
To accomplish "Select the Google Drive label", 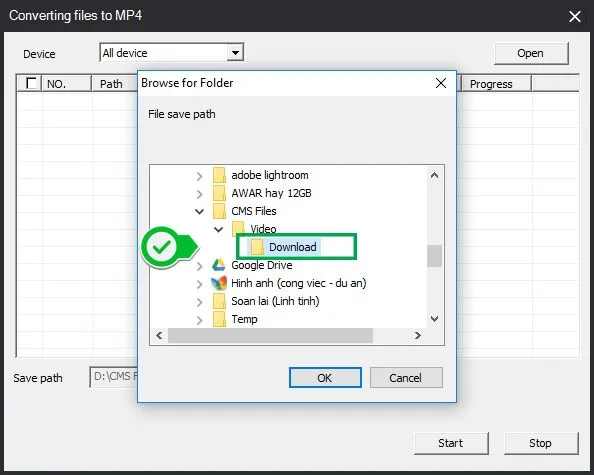I will pos(262,265).
